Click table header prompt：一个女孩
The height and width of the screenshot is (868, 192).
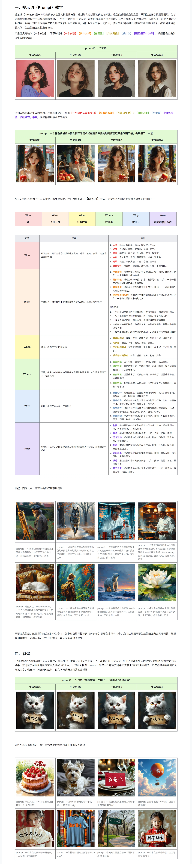[96, 48]
